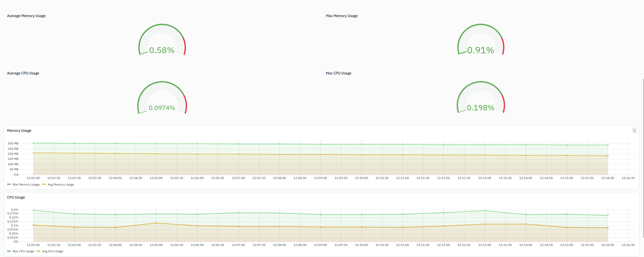Click 12:02:00 tick on CPU Usage chart

pyautogui.click(x=33, y=245)
